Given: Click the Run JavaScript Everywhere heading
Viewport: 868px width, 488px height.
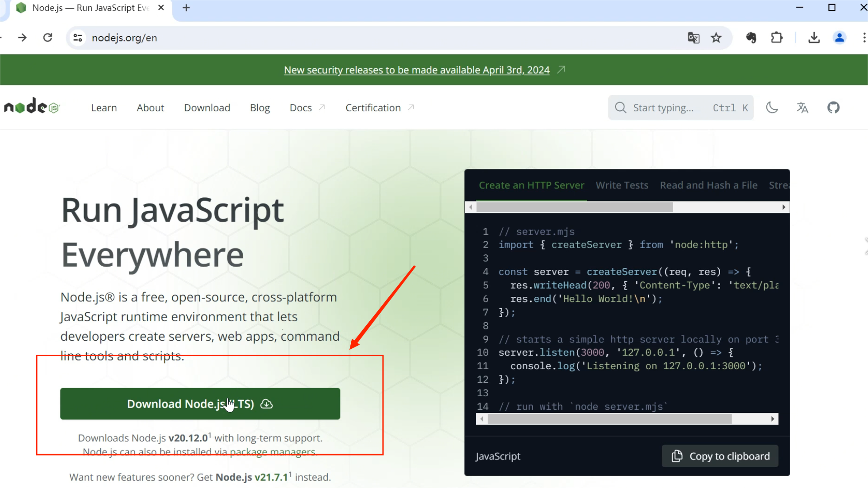Looking at the screenshot, I should (173, 232).
